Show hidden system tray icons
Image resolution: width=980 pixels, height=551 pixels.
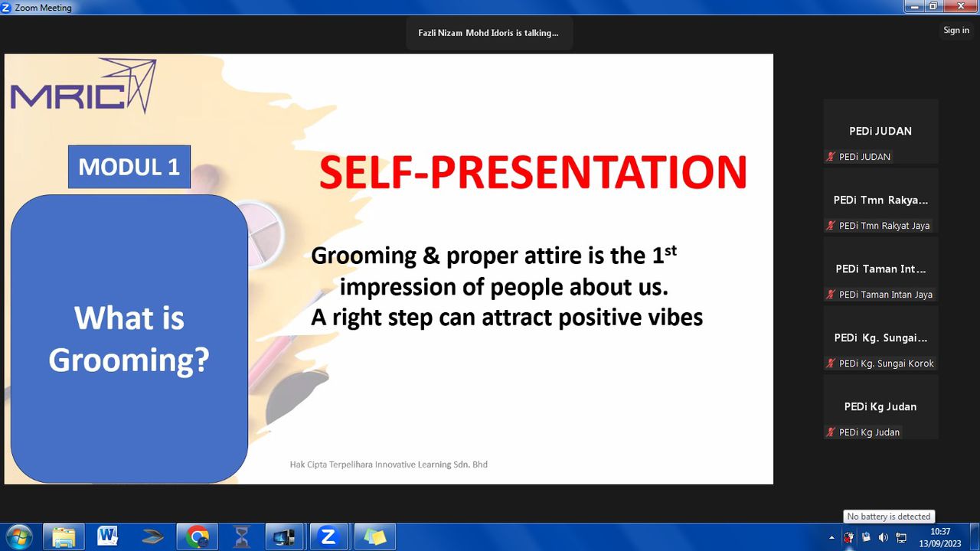832,537
